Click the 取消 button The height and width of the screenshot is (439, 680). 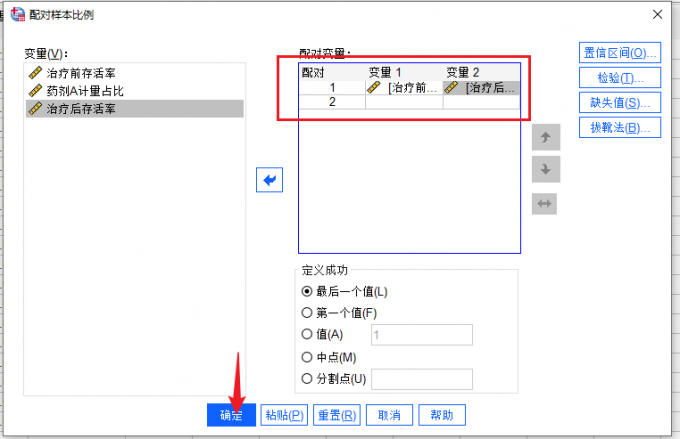pyautogui.click(x=389, y=415)
